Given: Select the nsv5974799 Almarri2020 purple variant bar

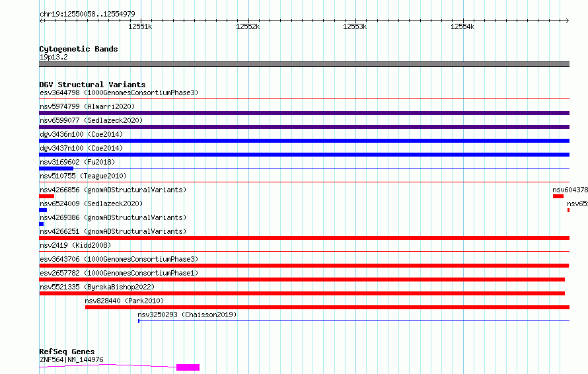Looking at the screenshot, I should click(304, 113).
